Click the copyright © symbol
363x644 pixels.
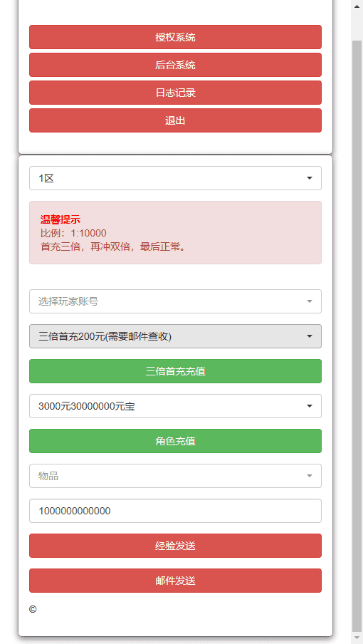(33, 610)
